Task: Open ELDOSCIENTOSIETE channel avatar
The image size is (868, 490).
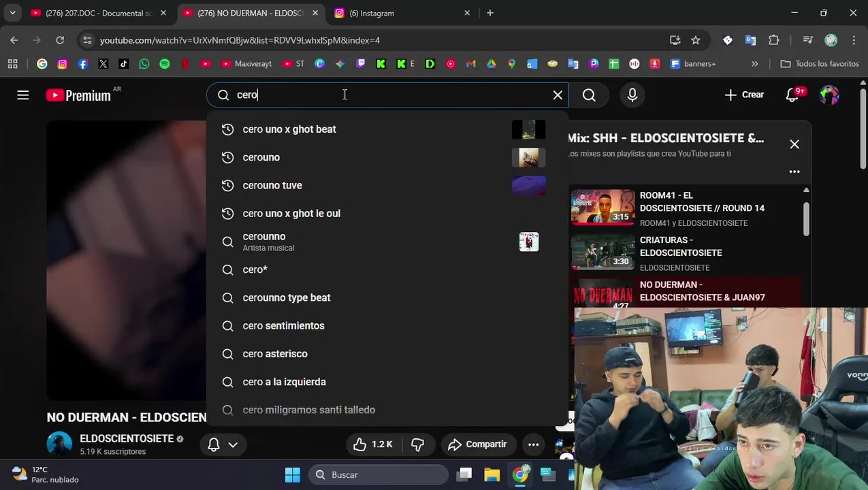Action: pyautogui.click(x=59, y=444)
